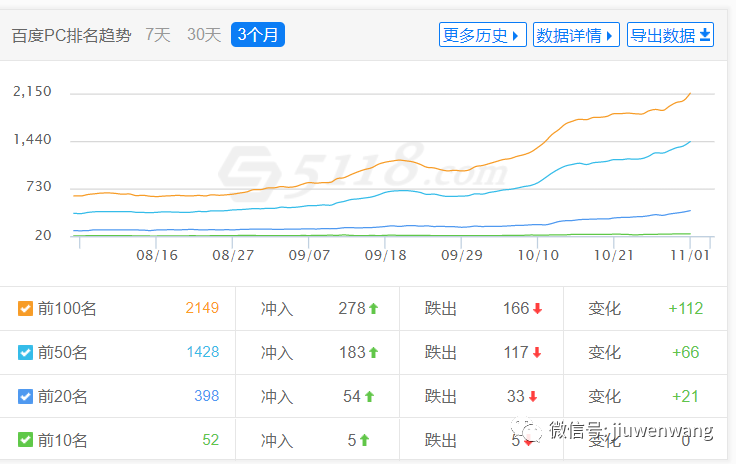Toggle the green 前10名 checkbox
Screen dimensions: 736x464
tap(25, 440)
